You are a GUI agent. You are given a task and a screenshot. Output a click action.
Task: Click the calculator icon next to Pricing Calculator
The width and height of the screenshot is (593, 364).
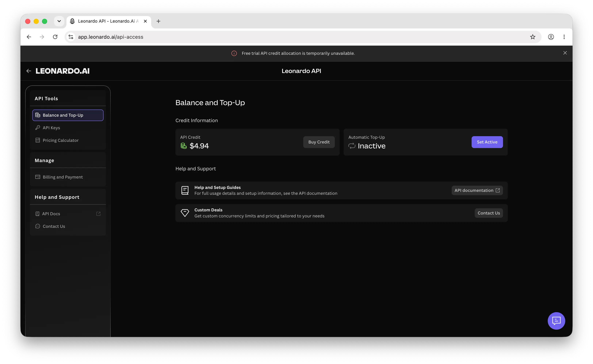coord(38,140)
